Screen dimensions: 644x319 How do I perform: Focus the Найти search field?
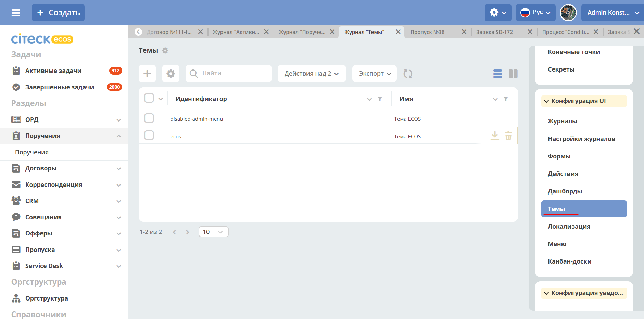229,74
